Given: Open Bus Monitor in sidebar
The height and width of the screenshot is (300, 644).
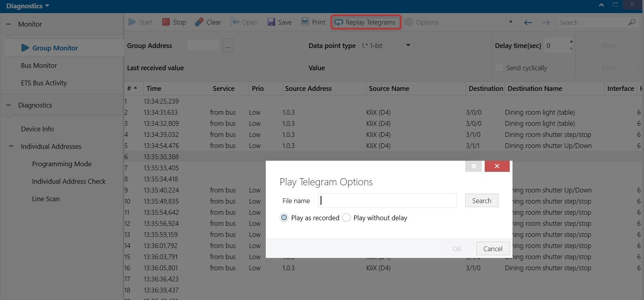Looking at the screenshot, I should click(x=39, y=65).
